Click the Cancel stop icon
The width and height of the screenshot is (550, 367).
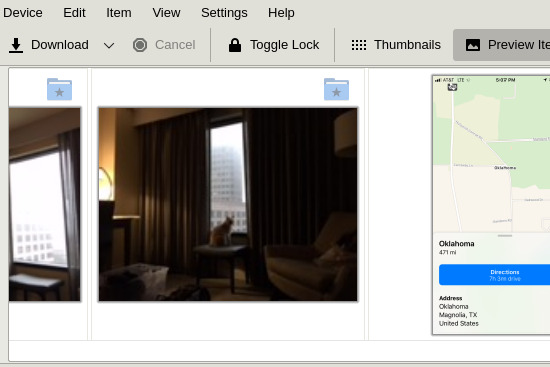coord(140,45)
